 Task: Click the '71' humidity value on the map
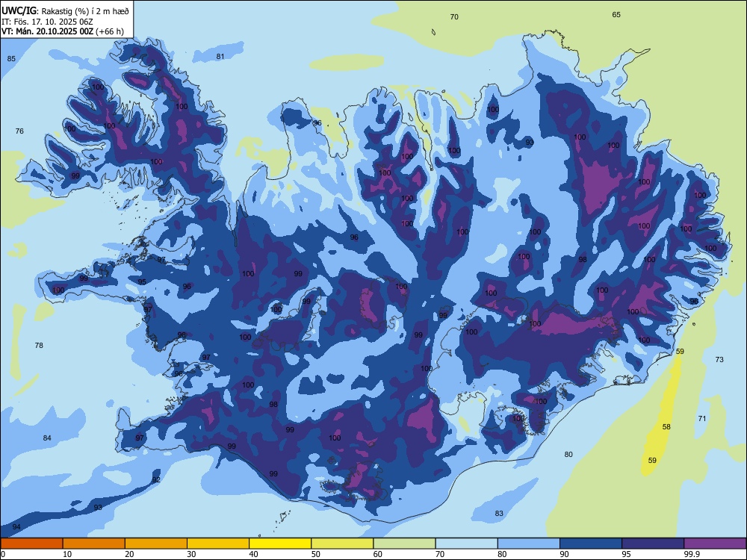tap(702, 419)
